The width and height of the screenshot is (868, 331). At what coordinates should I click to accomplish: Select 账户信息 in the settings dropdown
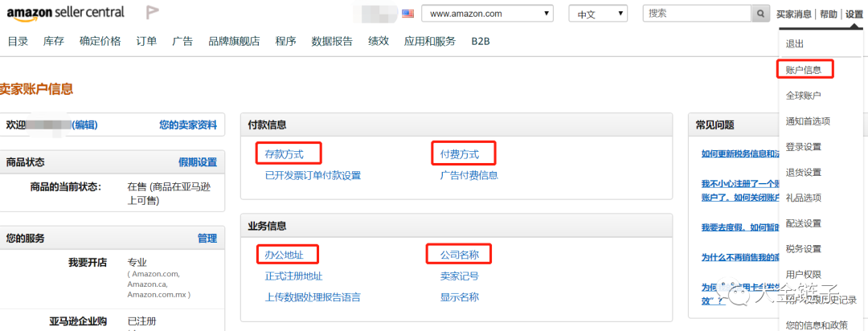coord(804,70)
